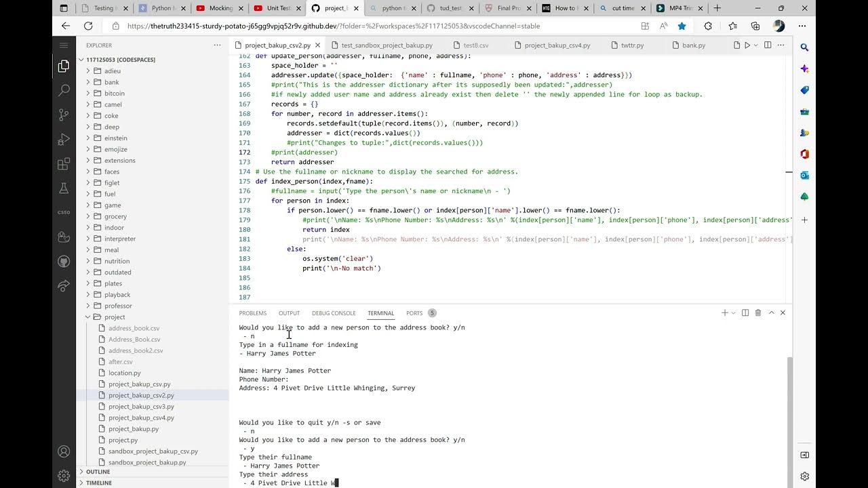
Task: Close the project_bakup_csv2.py editor tab
Action: point(319,45)
